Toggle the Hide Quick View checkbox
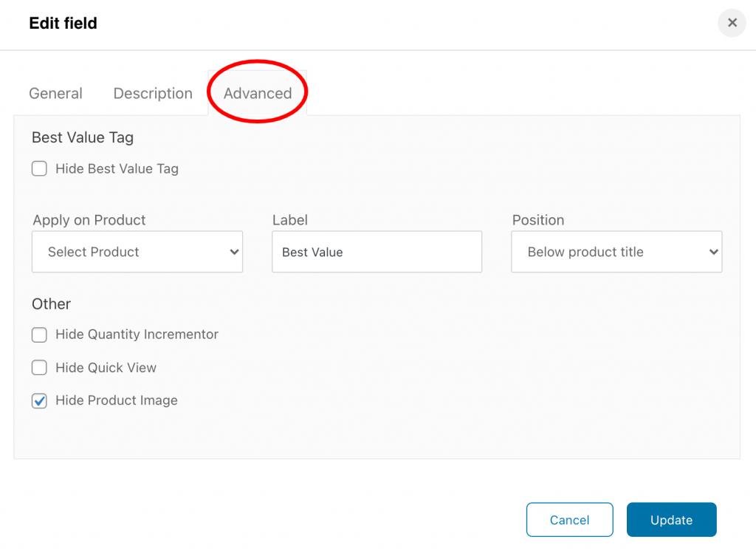756x556 pixels. coord(40,368)
